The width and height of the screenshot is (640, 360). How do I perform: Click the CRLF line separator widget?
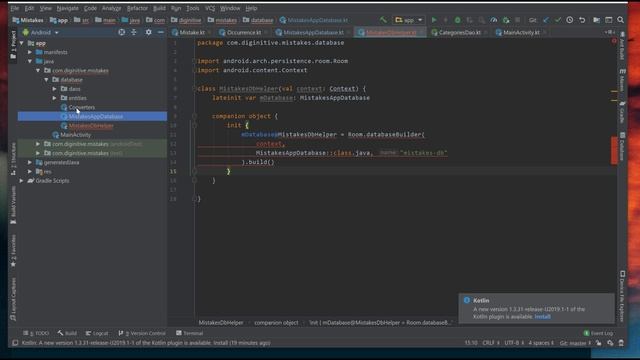(x=491, y=343)
